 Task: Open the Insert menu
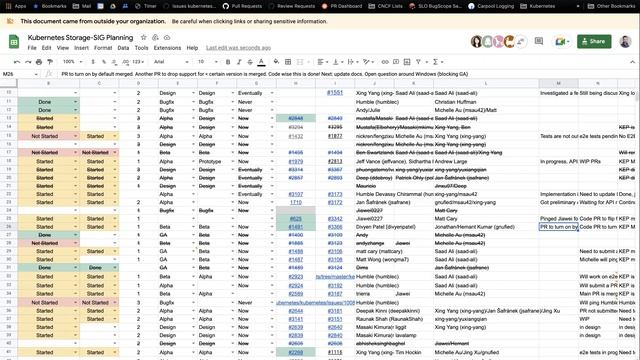[81, 48]
